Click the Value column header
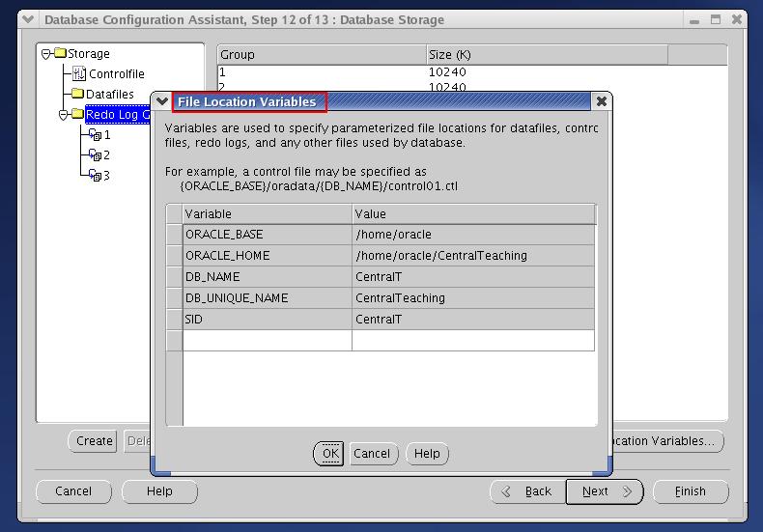This screenshot has height=532, width=763. click(x=473, y=214)
